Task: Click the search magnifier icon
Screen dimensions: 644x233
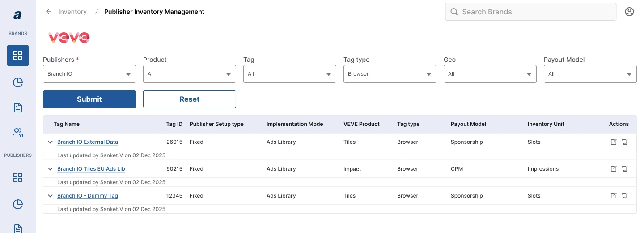Action: pos(454,12)
